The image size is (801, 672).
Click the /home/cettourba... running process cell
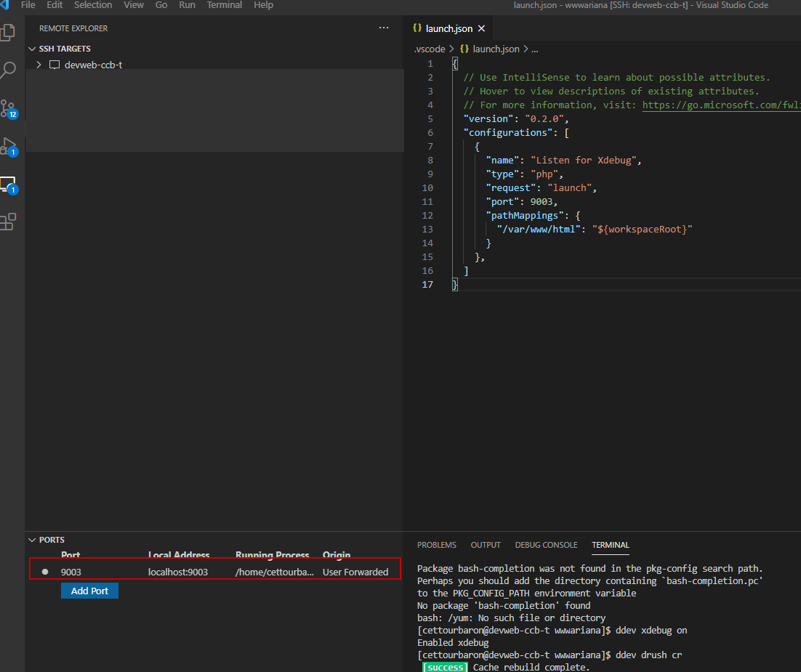[x=274, y=572]
